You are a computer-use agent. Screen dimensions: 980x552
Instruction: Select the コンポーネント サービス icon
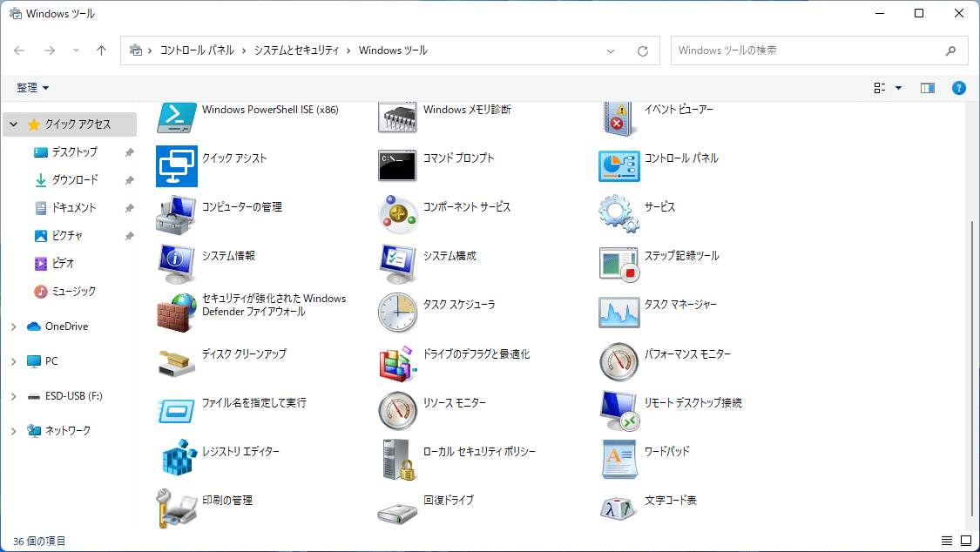click(397, 215)
